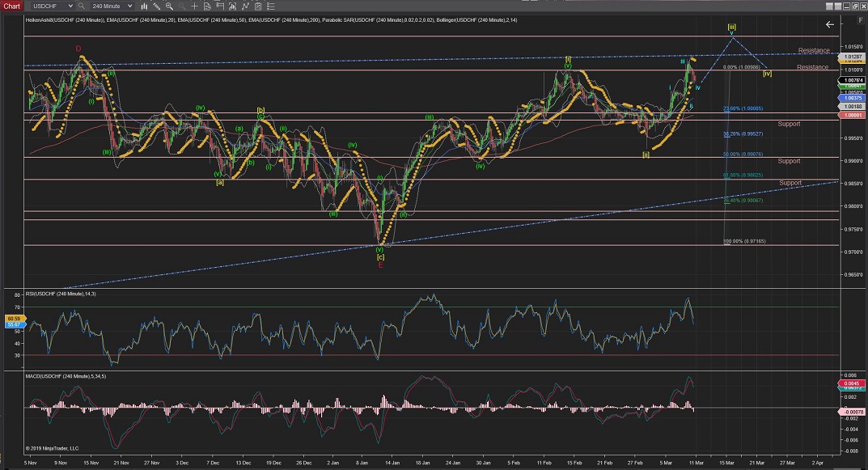Select blue 1.00375 price marker
The height and width of the screenshot is (470, 868).
tap(851, 98)
